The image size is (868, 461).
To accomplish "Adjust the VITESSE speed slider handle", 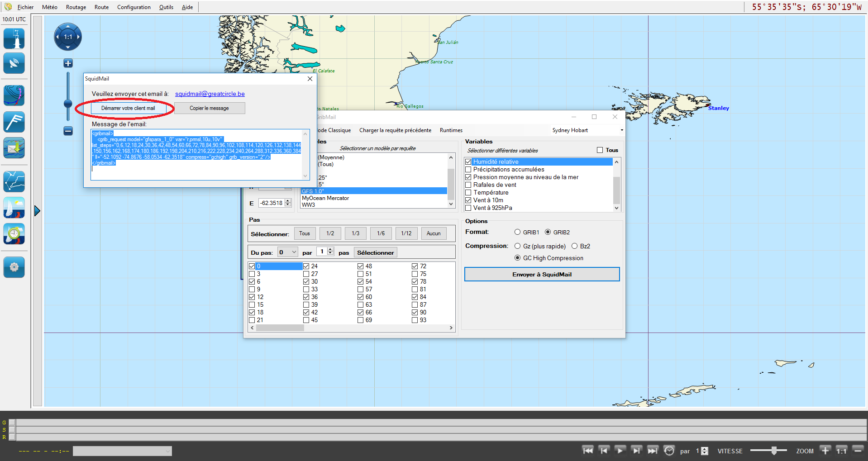I will [x=774, y=451].
